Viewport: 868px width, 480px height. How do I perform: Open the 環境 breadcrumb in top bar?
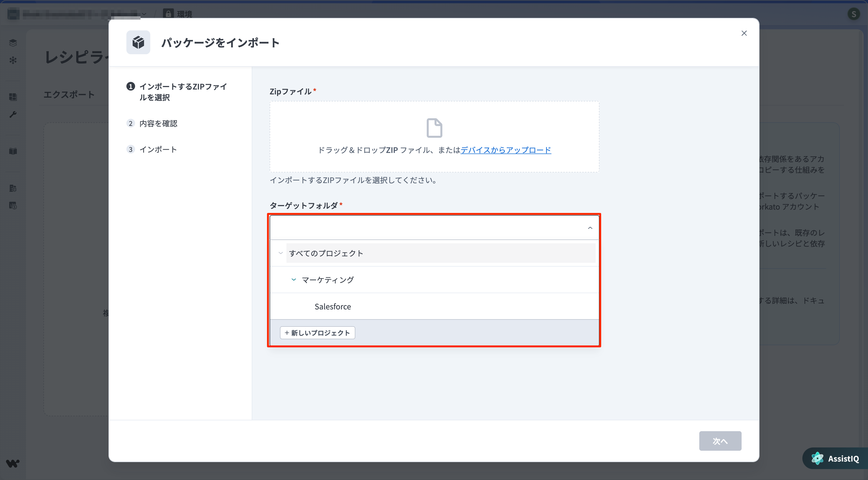point(185,14)
